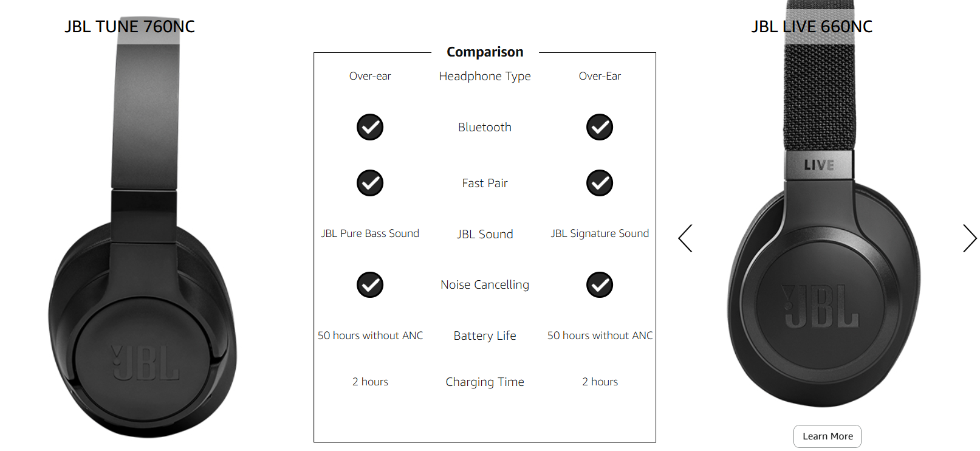
Task: Click Bluetooth checkmark for JBL TUNE 760NC
Action: 370,127
